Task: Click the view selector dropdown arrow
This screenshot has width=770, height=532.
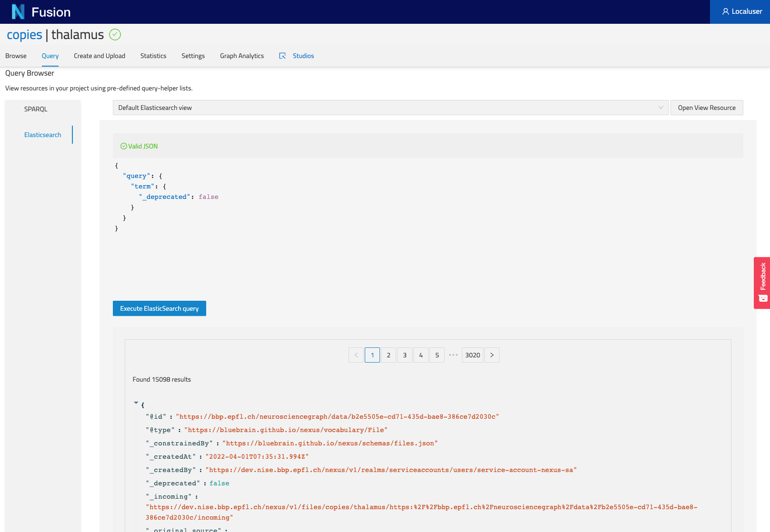Action: pyautogui.click(x=660, y=108)
